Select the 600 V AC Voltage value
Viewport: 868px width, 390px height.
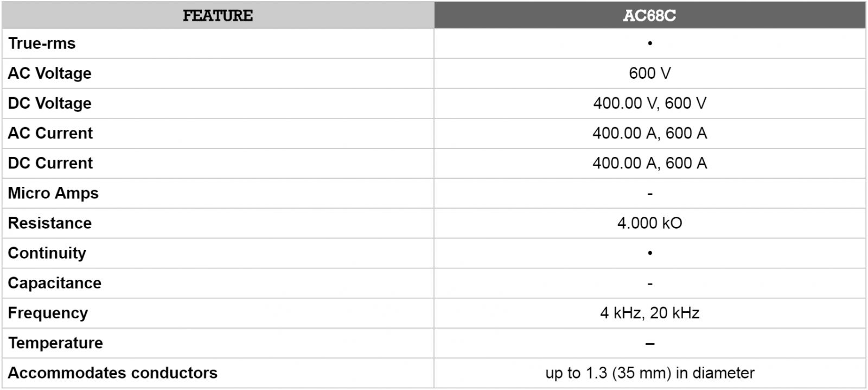click(649, 73)
